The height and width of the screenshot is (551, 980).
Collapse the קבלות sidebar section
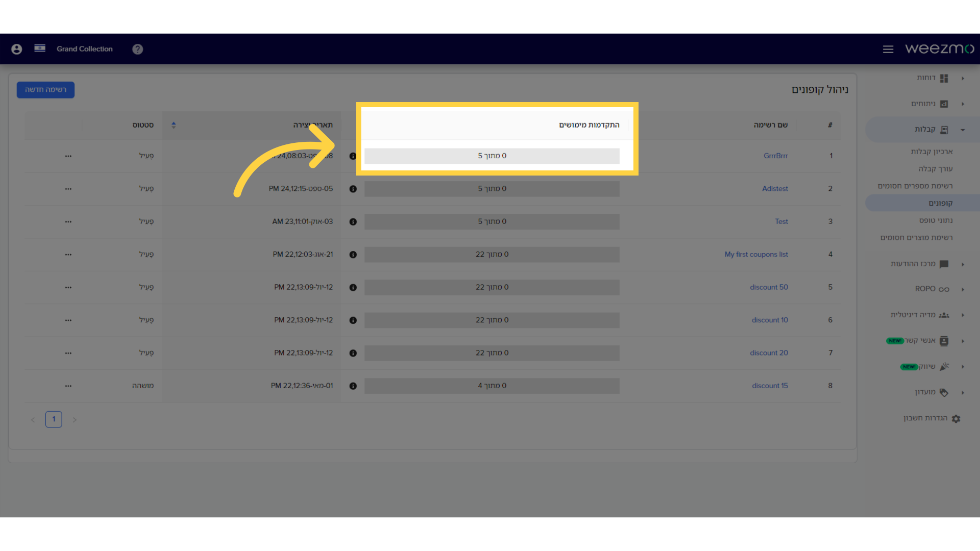tap(963, 130)
